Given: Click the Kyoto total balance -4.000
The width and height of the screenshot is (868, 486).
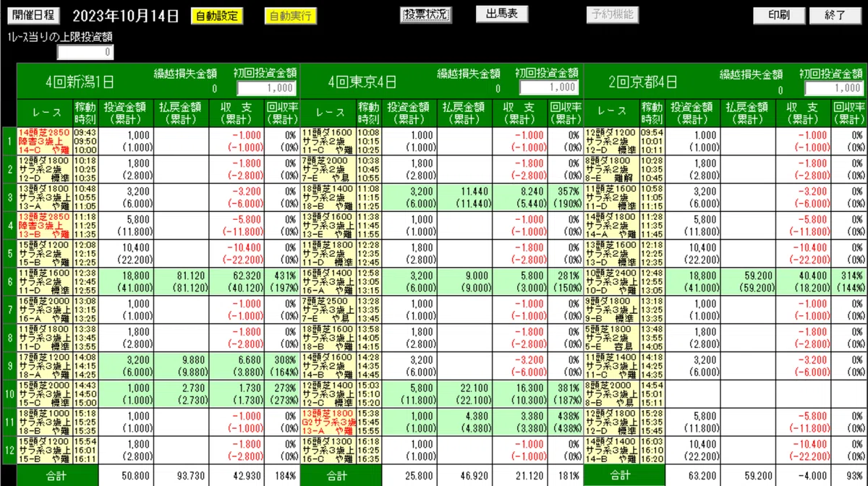Looking at the screenshot, I should click(x=803, y=475).
